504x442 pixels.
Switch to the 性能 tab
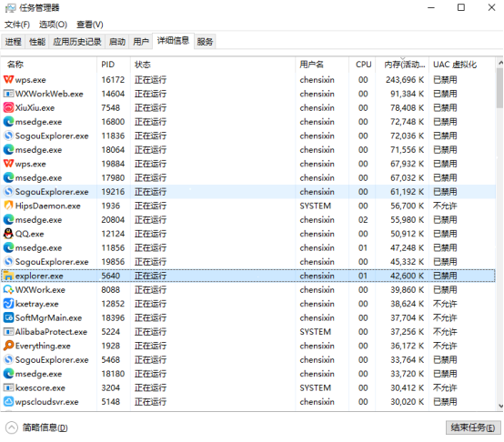(x=37, y=42)
